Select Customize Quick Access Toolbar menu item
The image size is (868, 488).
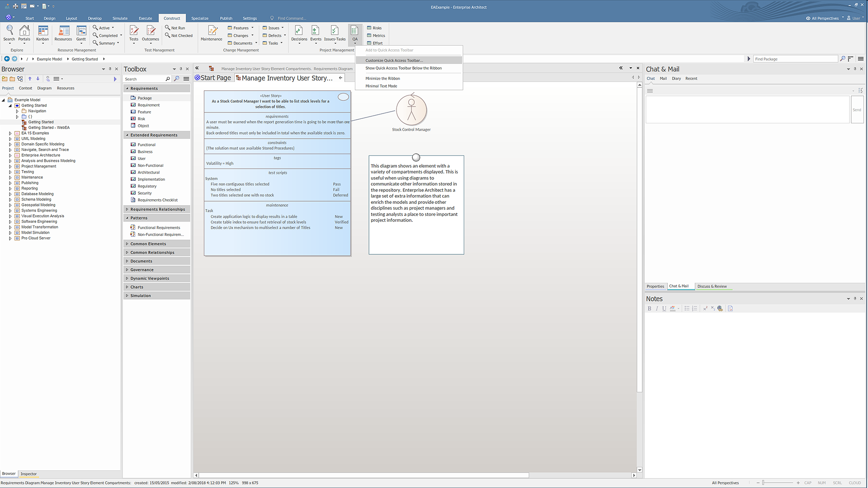tap(394, 60)
